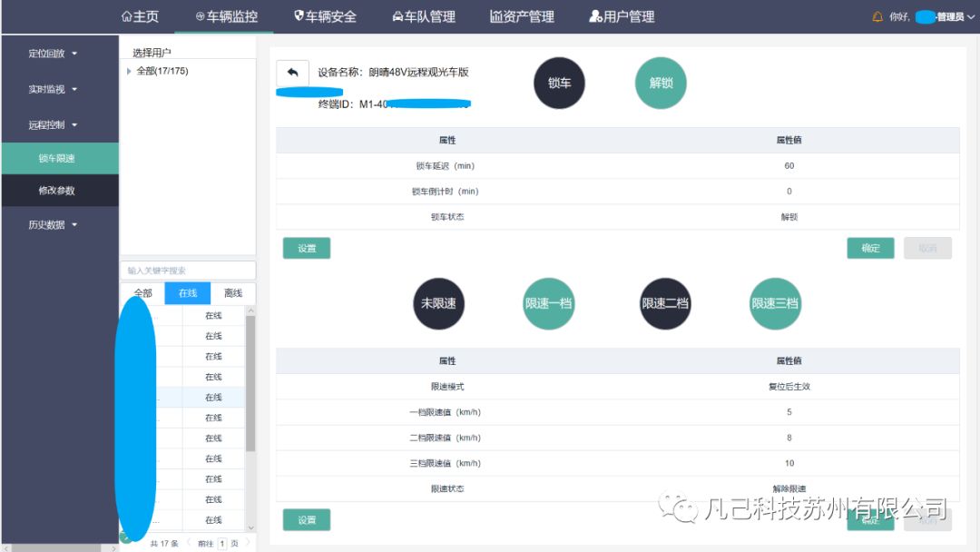
Task: Click the notification bell icon
Action: (877, 17)
